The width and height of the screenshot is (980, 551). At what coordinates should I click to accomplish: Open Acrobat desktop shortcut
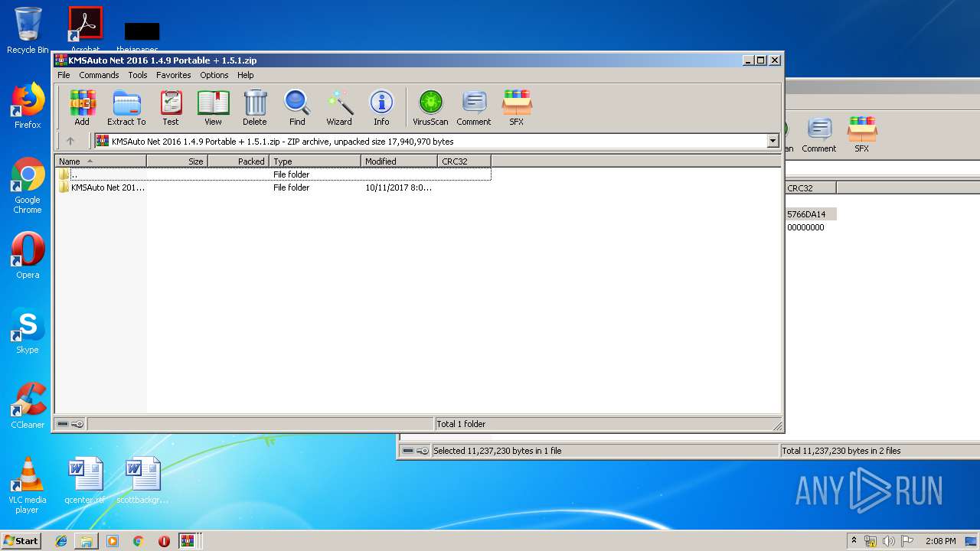[86, 29]
